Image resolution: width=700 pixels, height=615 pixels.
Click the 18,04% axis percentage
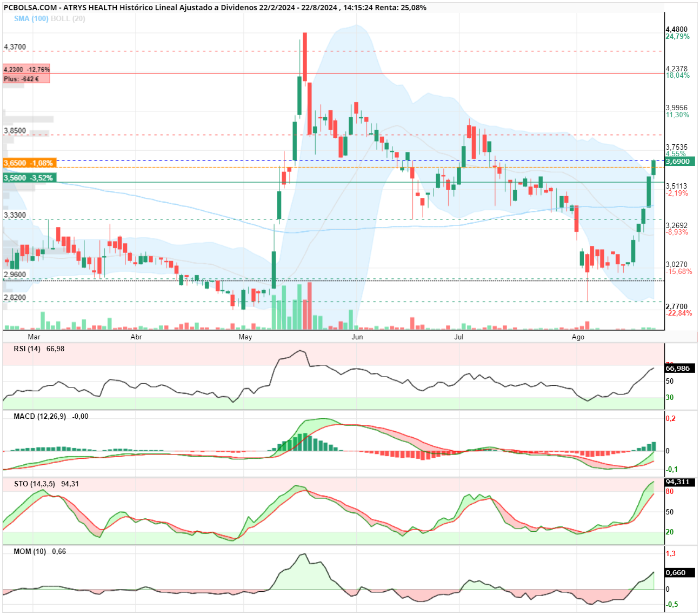tap(678, 75)
